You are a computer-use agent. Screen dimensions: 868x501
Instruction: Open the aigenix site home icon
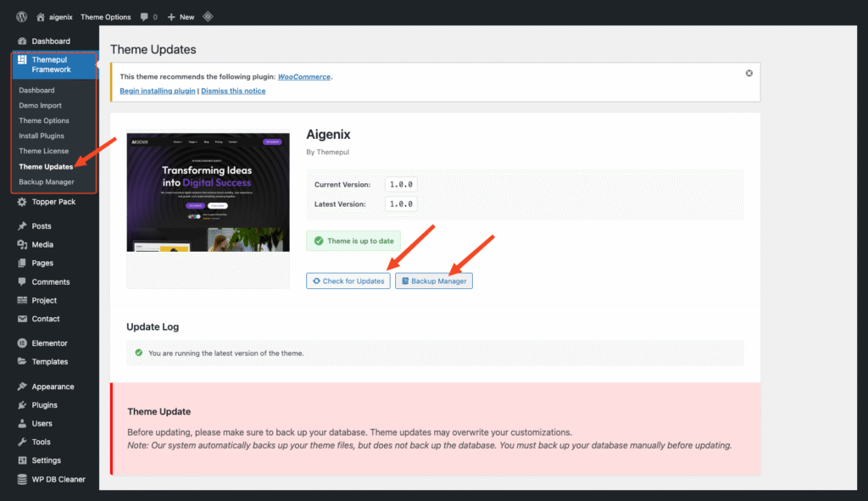point(41,16)
